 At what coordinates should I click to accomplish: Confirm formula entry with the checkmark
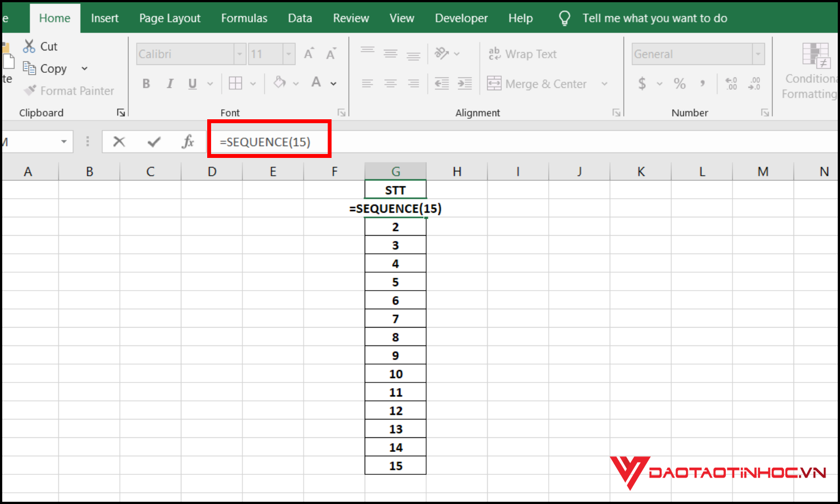(x=153, y=142)
